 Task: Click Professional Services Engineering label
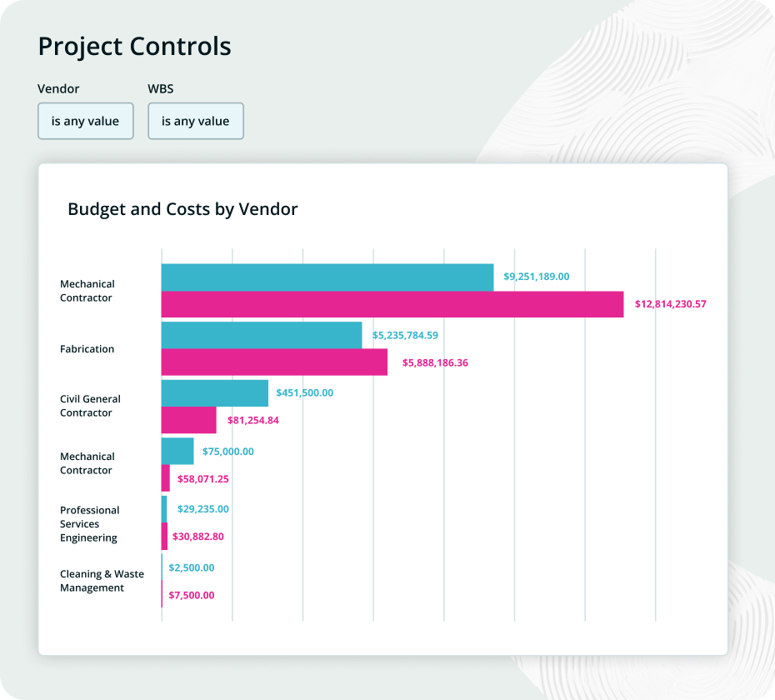[89, 524]
